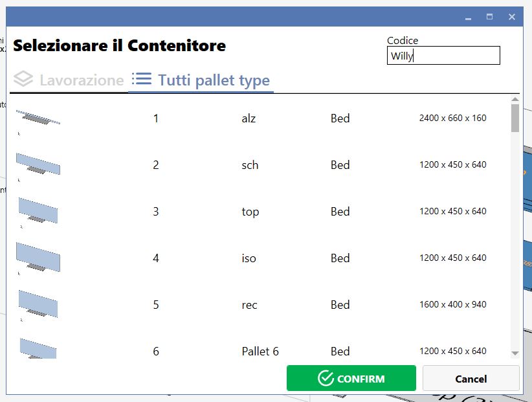Click the 'sch' name in row 2

coord(250,165)
